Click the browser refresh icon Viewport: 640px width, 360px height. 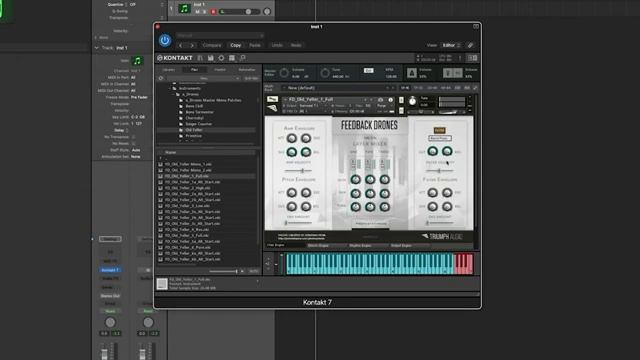[161, 78]
